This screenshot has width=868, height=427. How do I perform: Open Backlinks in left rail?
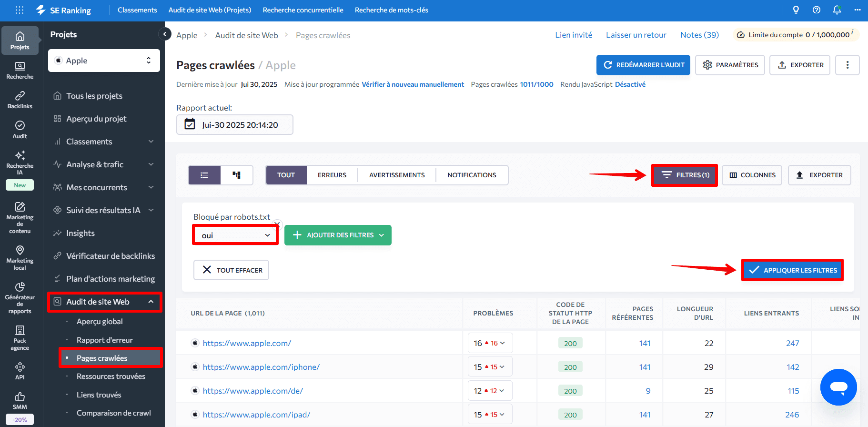pyautogui.click(x=20, y=100)
